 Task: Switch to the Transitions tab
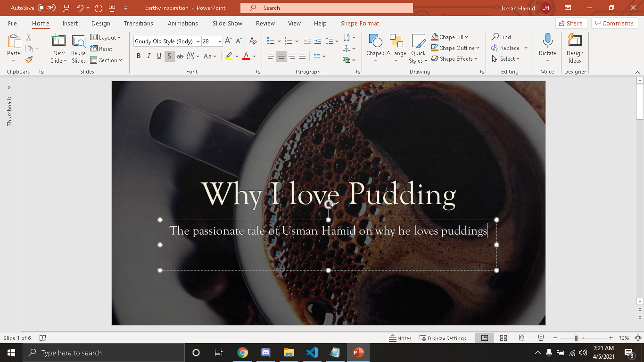click(x=138, y=23)
